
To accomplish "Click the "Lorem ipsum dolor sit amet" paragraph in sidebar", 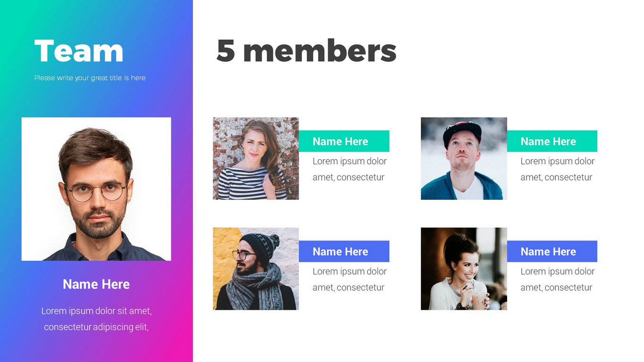I will (96, 319).
